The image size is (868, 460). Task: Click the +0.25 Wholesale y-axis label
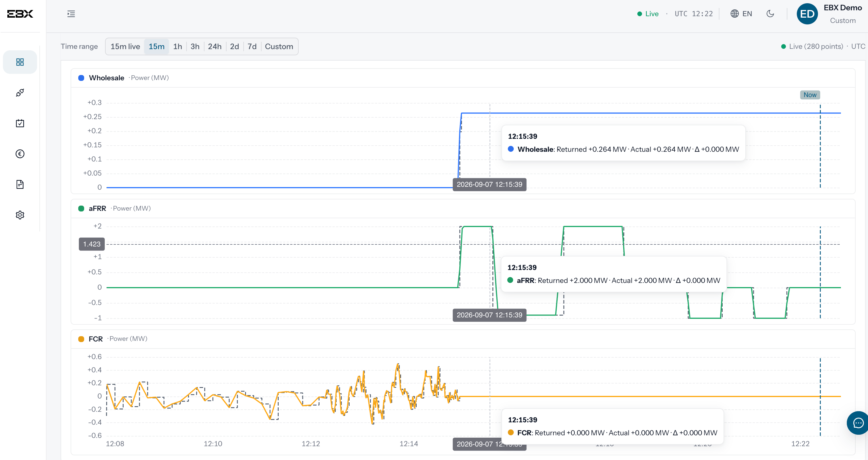click(x=92, y=117)
